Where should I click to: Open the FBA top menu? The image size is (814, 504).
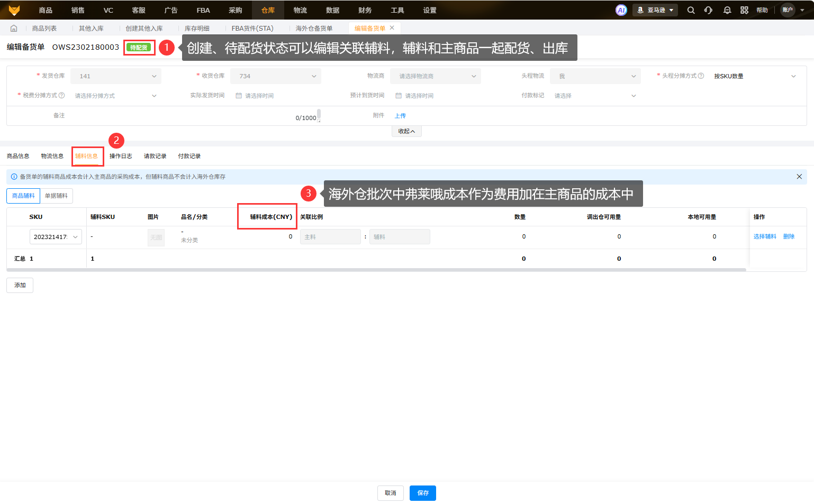point(203,10)
